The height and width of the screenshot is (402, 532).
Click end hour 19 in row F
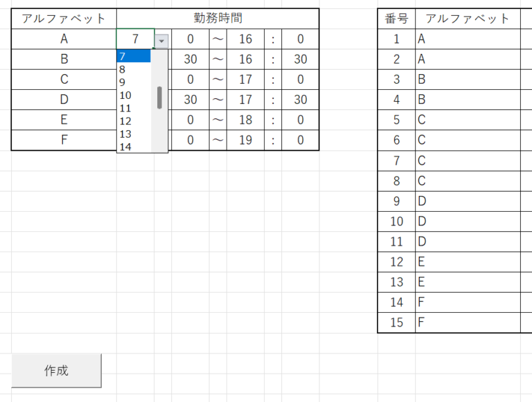[245, 140]
